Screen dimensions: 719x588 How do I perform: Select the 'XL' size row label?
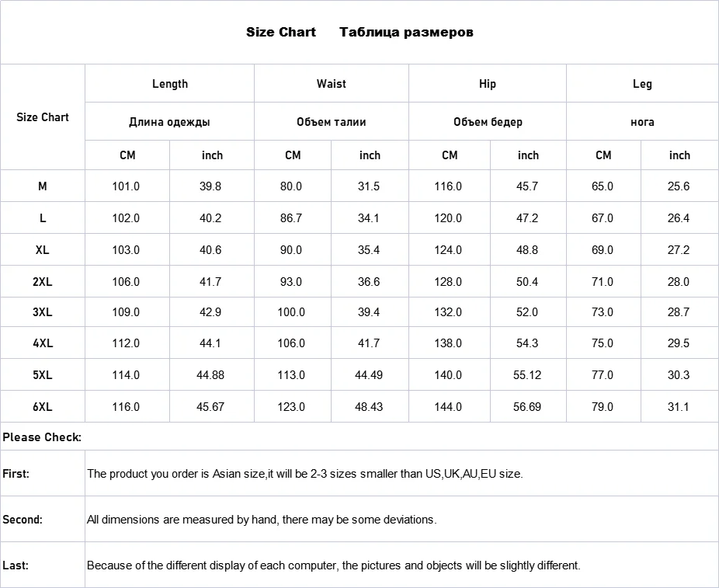tap(43, 250)
